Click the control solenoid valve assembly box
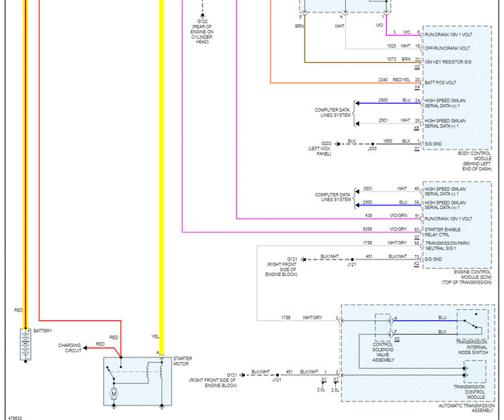The width and height of the screenshot is (504, 420). [383, 327]
